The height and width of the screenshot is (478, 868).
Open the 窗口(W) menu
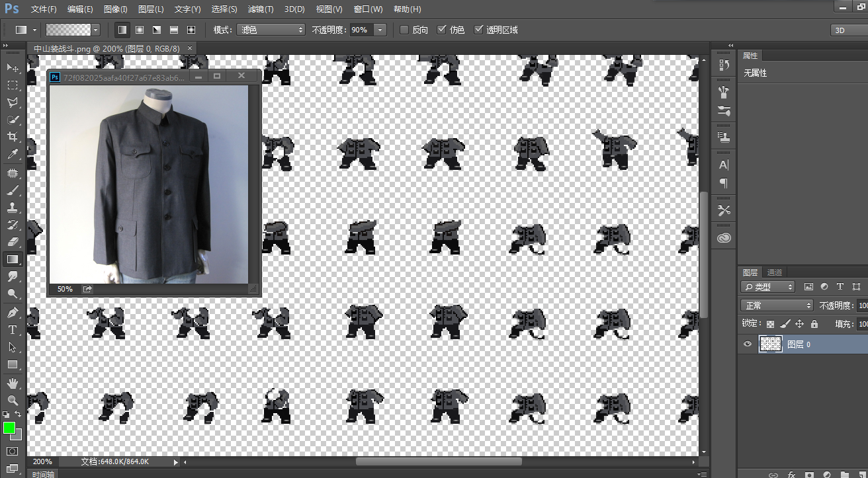click(368, 9)
